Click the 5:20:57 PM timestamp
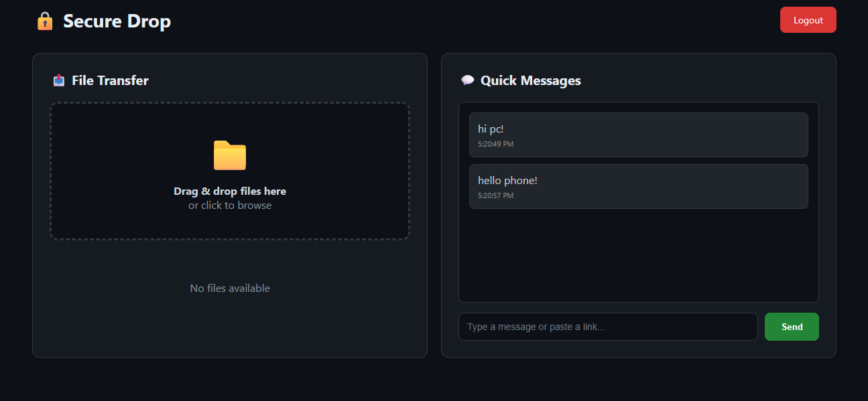The height and width of the screenshot is (401, 868). (495, 195)
